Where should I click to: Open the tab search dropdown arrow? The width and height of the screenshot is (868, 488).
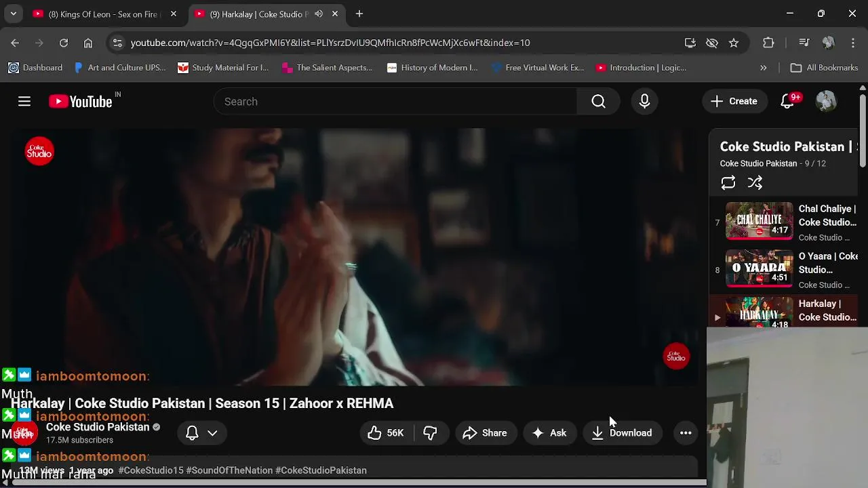[13, 14]
